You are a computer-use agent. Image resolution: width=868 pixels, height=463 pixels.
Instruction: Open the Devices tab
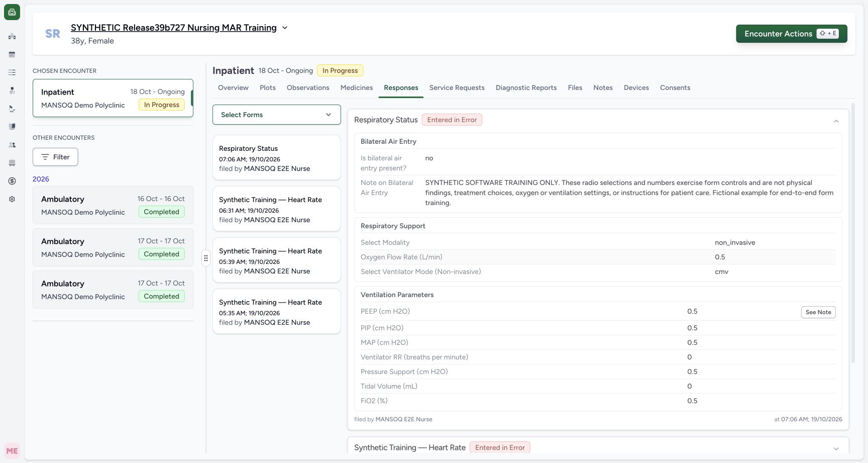pyautogui.click(x=636, y=87)
